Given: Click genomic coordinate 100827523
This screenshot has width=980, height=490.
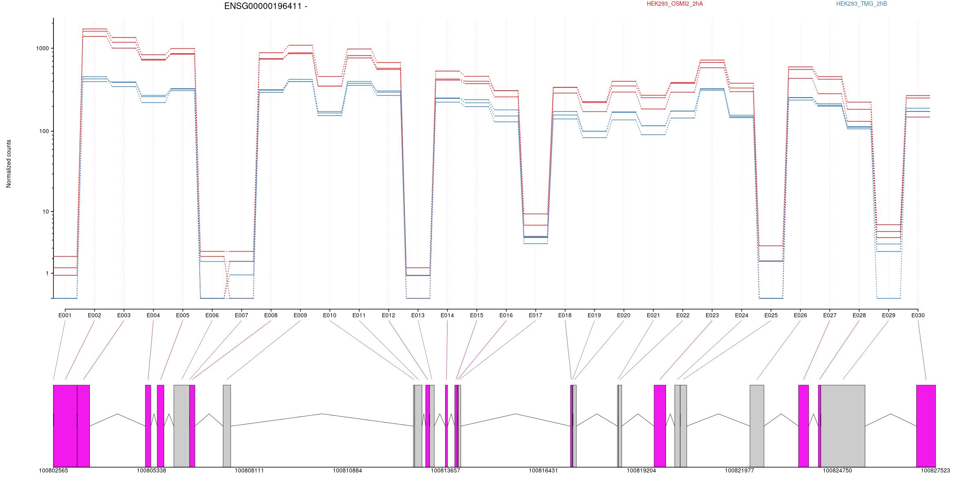Looking at the screenshot, I should click(935, 470).
